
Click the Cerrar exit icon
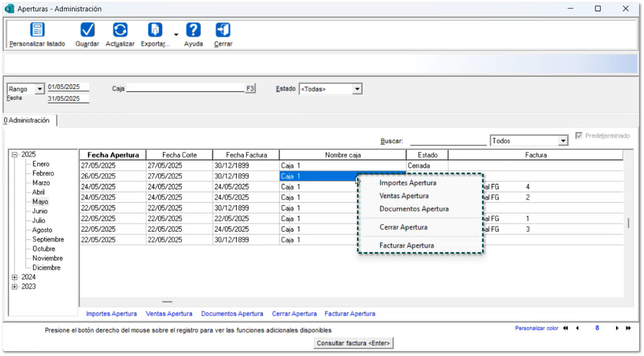click(223, 30)
